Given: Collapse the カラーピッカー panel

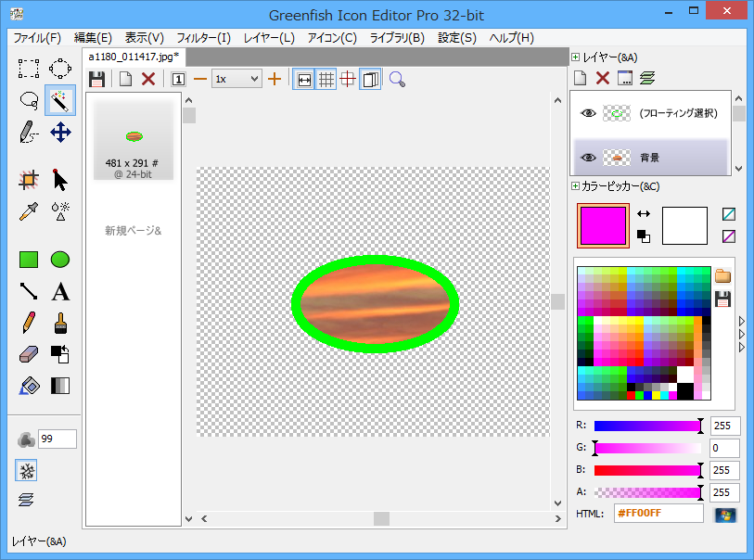Looking at the screenshot, I should [x=576, y=186].
